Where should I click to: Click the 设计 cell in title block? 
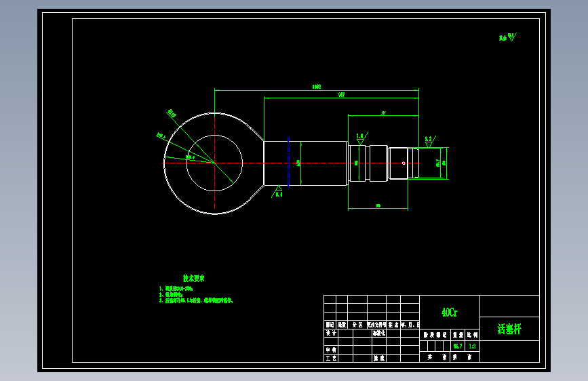331,333
